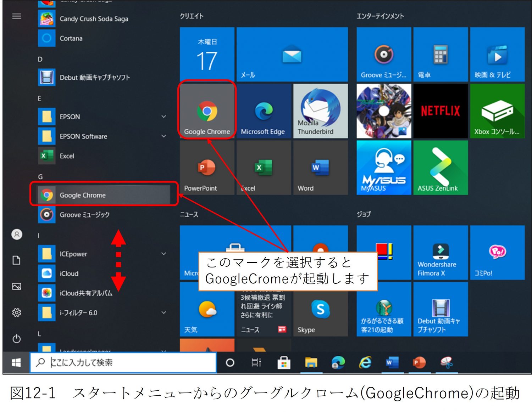This screenshot has height=412, width=532.
Task: Open the PowerPoint tile
Action: [x=207, y=168]
